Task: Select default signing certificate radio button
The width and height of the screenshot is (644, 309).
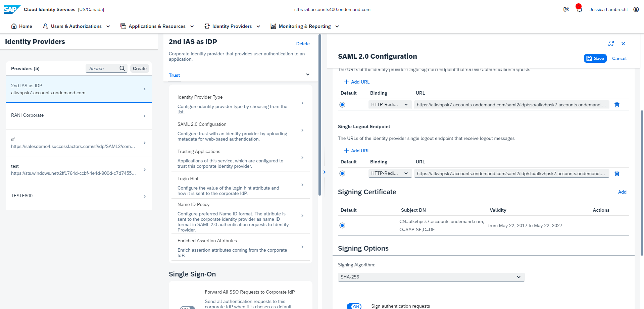Action: tap(342, 225)
